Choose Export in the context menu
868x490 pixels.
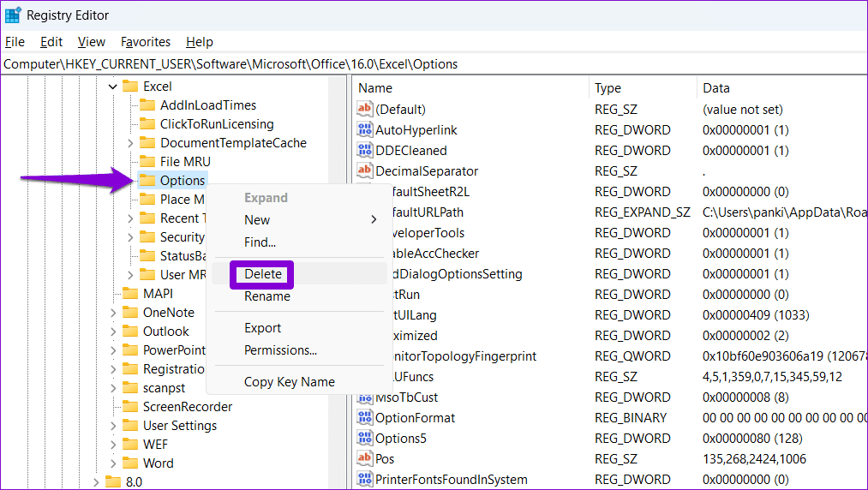(x=299, y=328)
